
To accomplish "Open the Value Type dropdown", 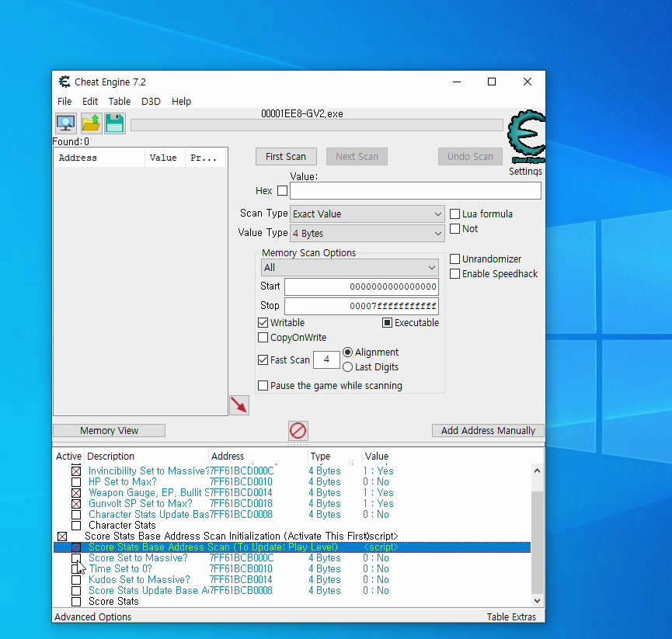I will [367, 234].
